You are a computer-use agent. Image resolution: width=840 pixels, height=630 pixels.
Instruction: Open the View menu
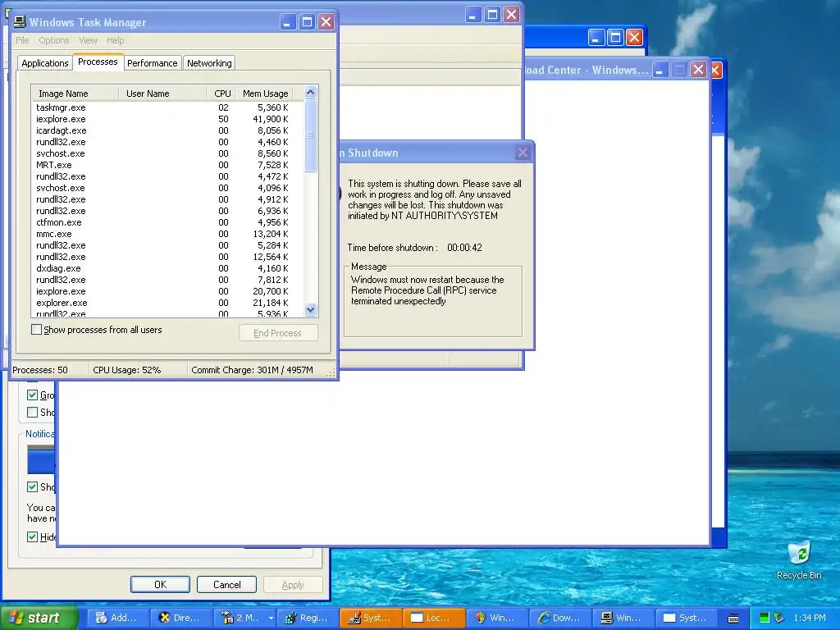[x=88, y=40]
